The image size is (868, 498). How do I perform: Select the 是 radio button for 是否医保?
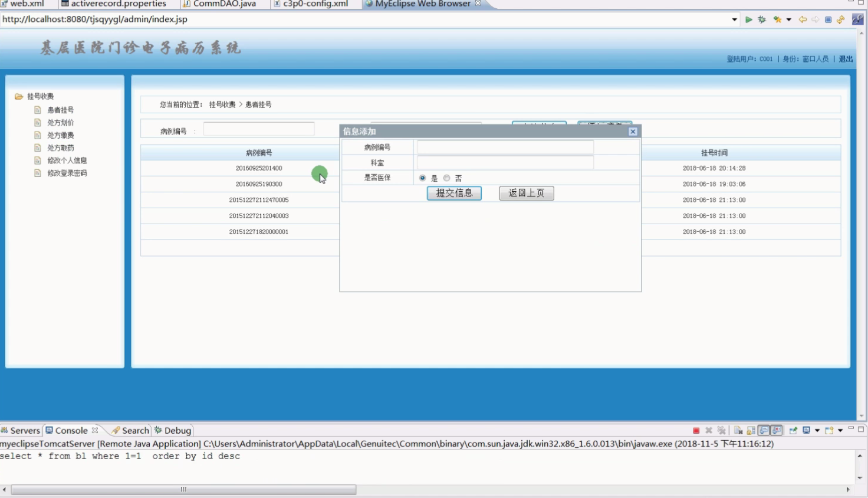coord(422,178)
